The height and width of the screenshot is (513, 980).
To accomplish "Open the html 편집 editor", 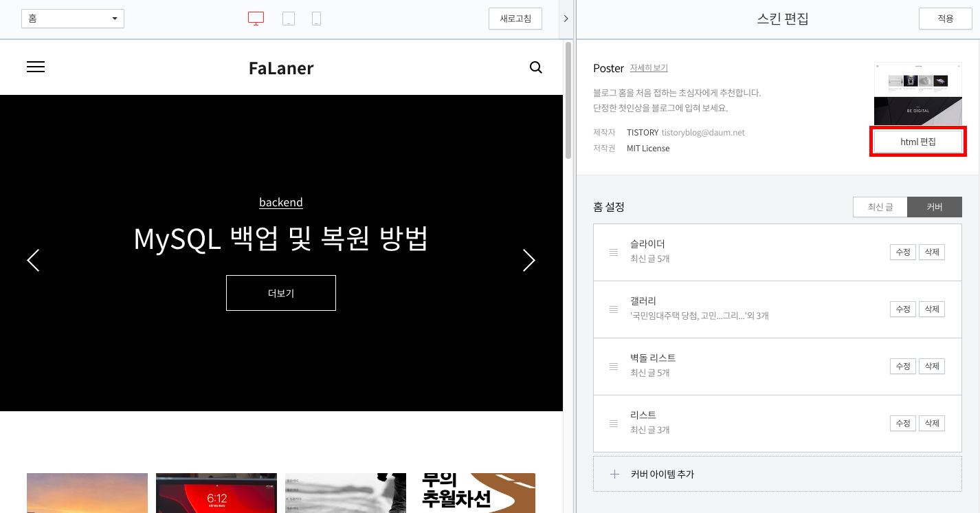I will pos(917,141).
